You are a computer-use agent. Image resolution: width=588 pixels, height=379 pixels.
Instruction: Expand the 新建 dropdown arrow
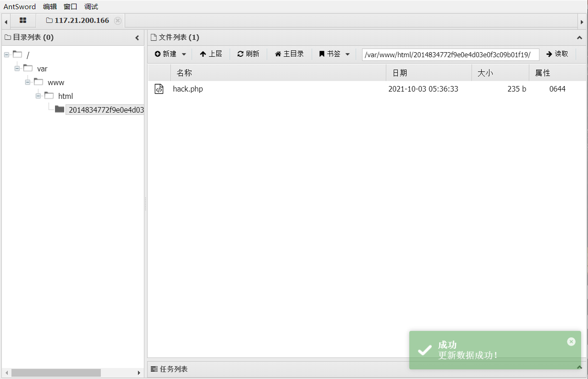184,54
